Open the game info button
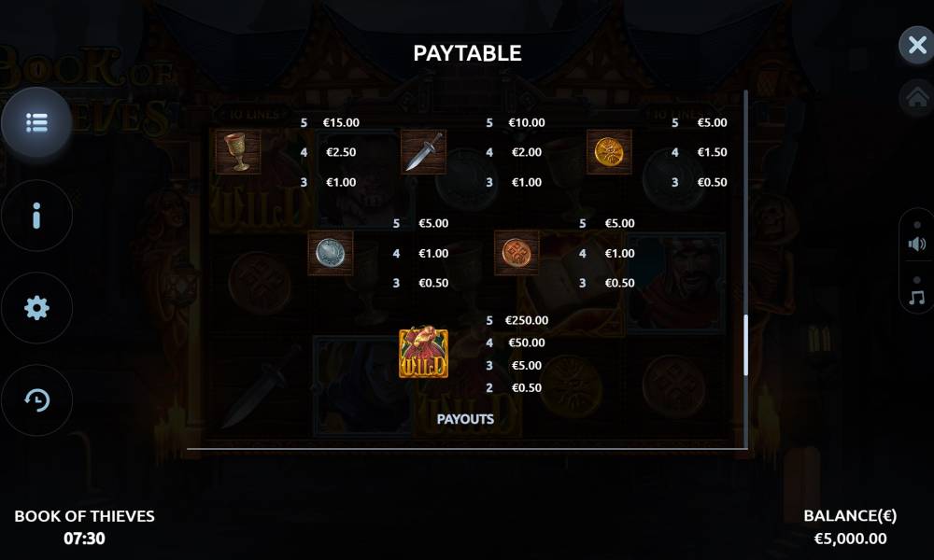934x560 pixels. click(37, 216)
